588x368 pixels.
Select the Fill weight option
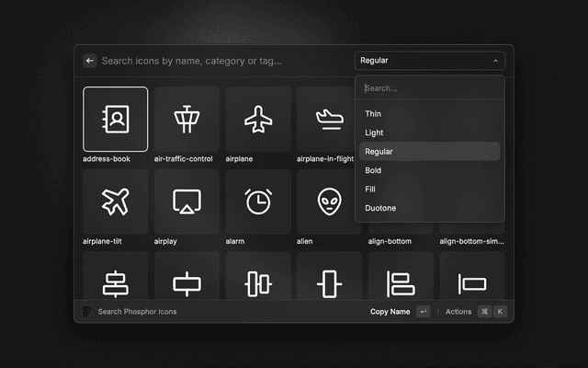click(x=370, y=189)
